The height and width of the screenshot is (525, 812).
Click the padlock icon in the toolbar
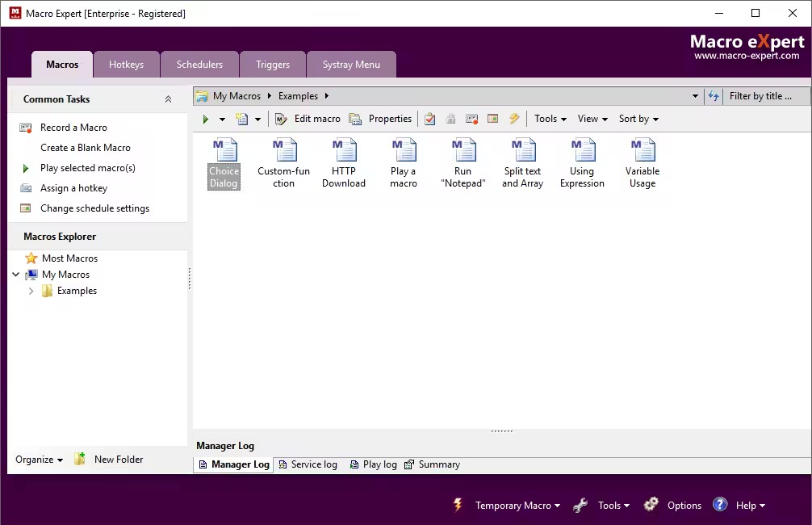coord(450,119)
